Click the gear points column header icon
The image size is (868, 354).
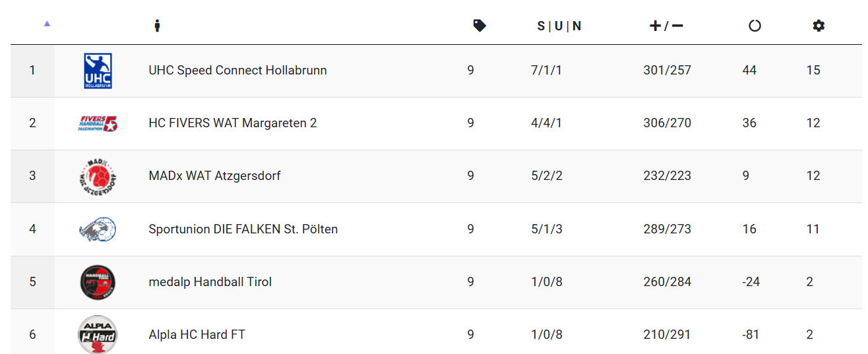(819, 26)
